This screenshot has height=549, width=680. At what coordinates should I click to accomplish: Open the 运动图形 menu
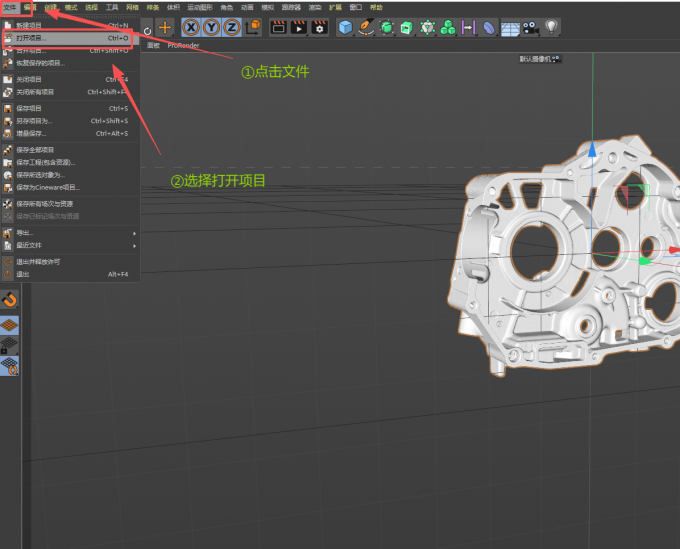click(200, 7)
